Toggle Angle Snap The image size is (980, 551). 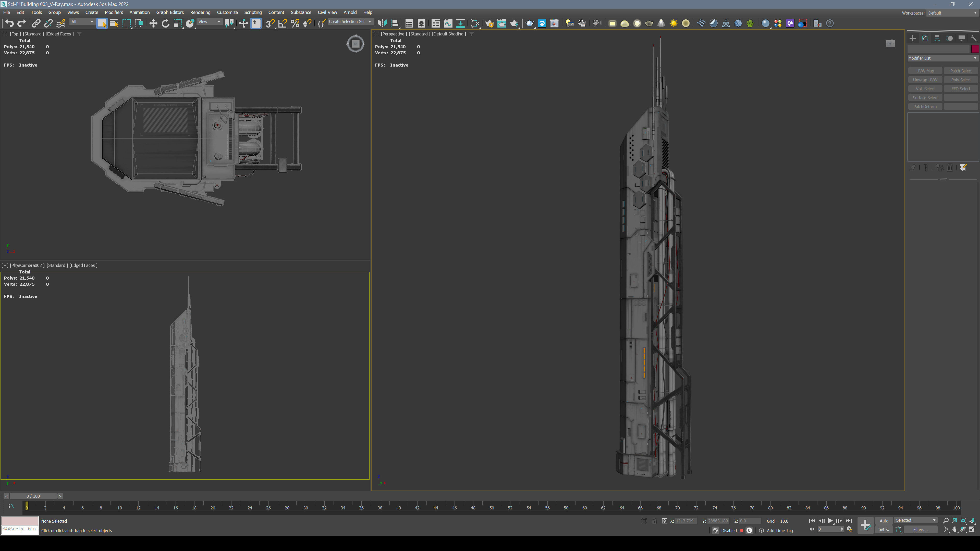[x=283, y=23]
